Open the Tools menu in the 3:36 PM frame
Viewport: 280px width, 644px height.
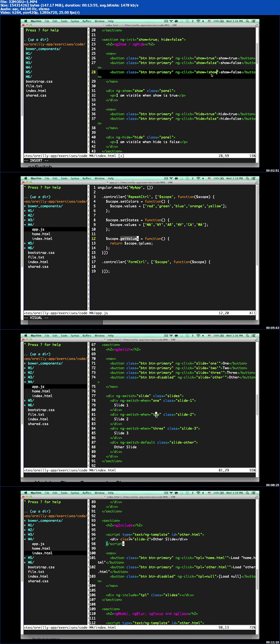pos(64,336)
